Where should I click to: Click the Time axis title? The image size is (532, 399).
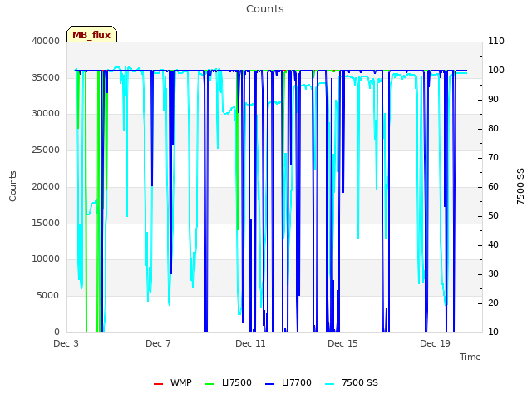tap(470, 357)
